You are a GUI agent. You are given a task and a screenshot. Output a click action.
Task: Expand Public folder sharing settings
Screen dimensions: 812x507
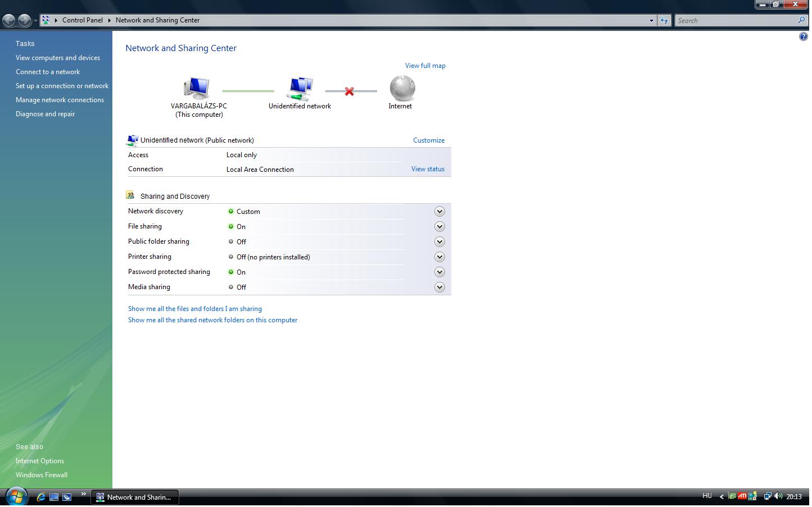(439, 242)
